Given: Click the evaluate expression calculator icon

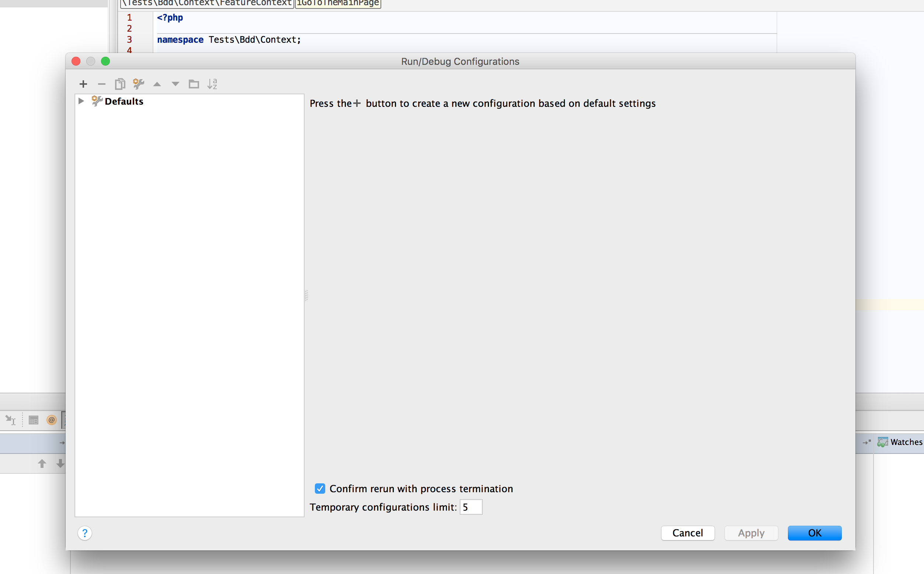Looking at the screenshot, I should (34, 420).
